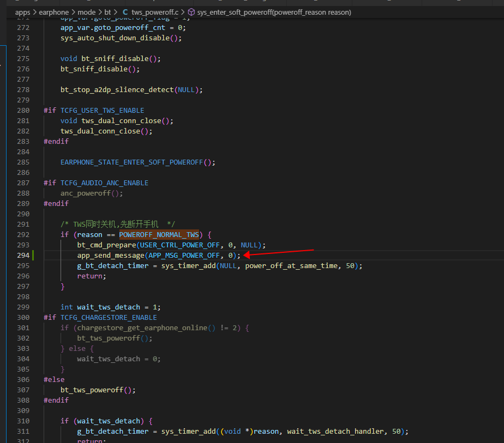Click goto_poweroff_cnt on line 272
This screenshot has width=504, height=443.
(x=129, y=28)
